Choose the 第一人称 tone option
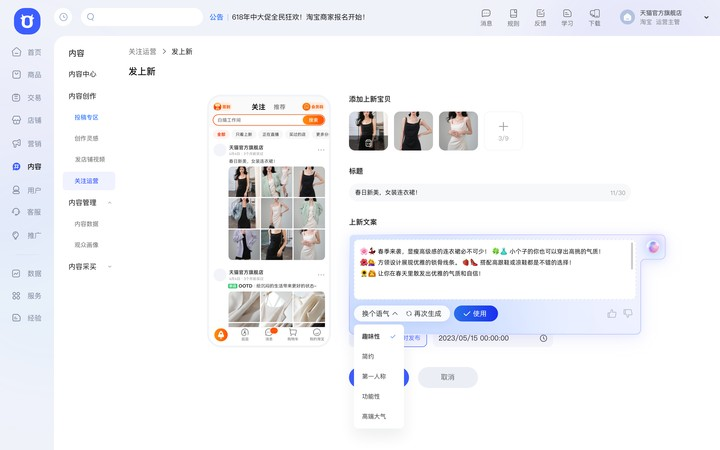Screen dimensions: 720x450 click(374, 376)
